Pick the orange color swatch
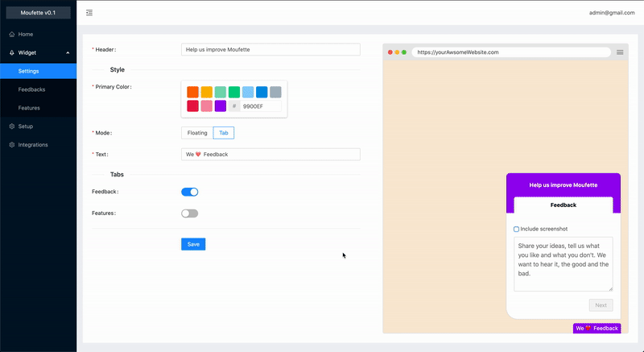 tap(192, 92)
